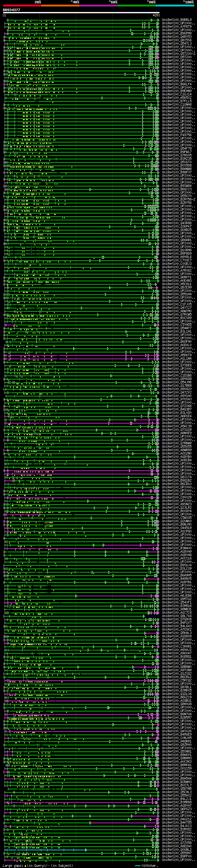The image size is (197, 868).
Task: Open the UniRef100_C1GNA8 entry
Action: click(177, 104)
